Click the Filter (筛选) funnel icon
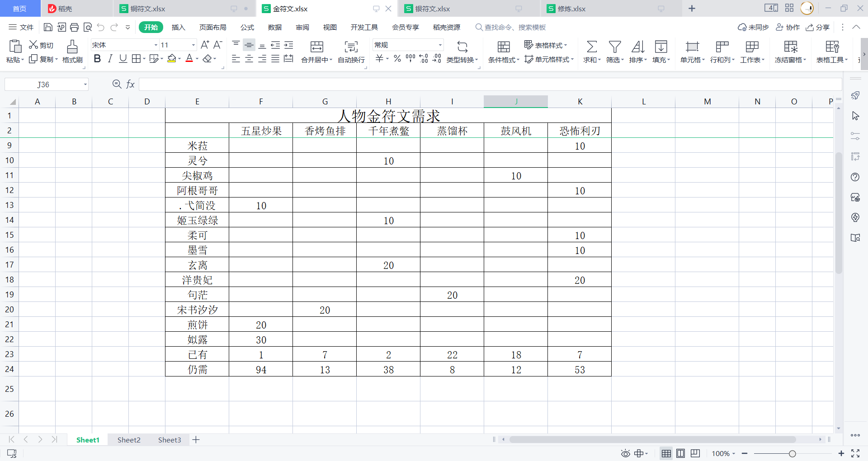 pos(615,47)
